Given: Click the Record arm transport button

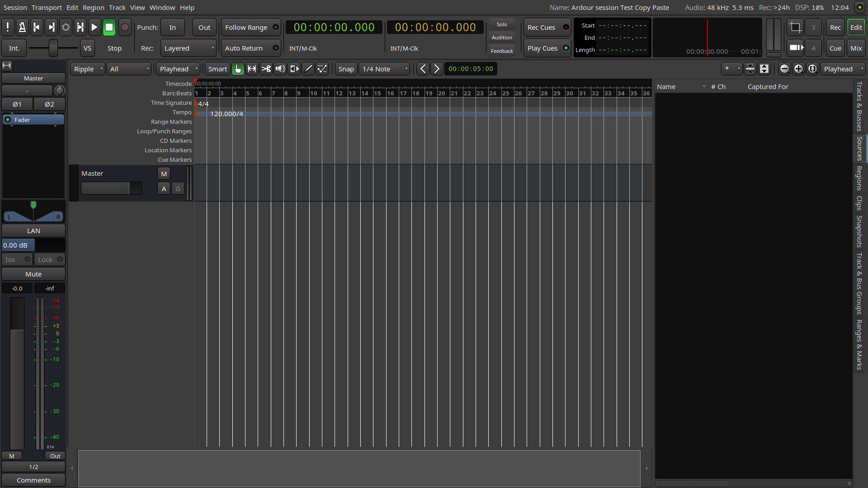Looking at the screenshot, I should point(125,28).
